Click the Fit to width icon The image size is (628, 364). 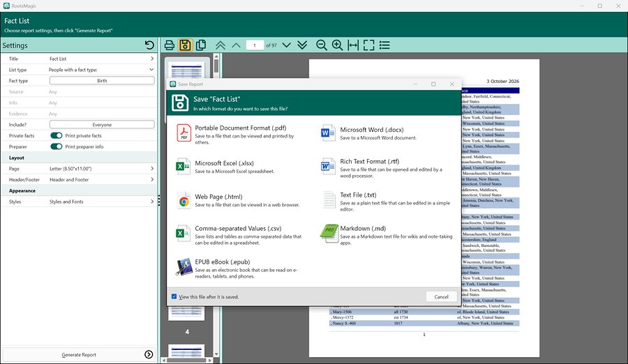tap(353, 45)
